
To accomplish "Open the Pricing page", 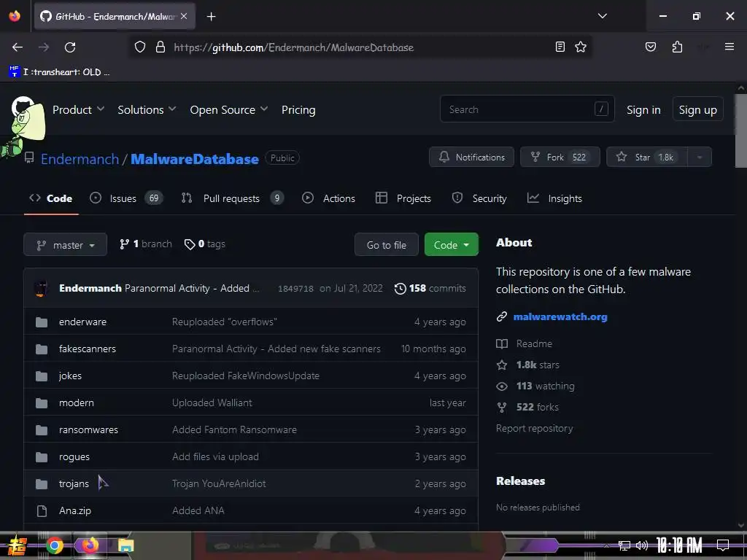I will 298,109.
